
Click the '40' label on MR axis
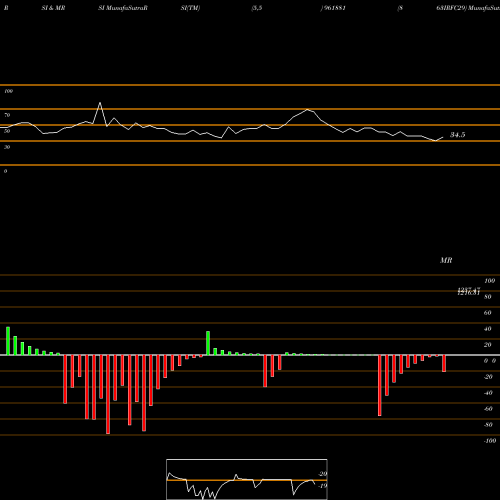pos(488,329)
